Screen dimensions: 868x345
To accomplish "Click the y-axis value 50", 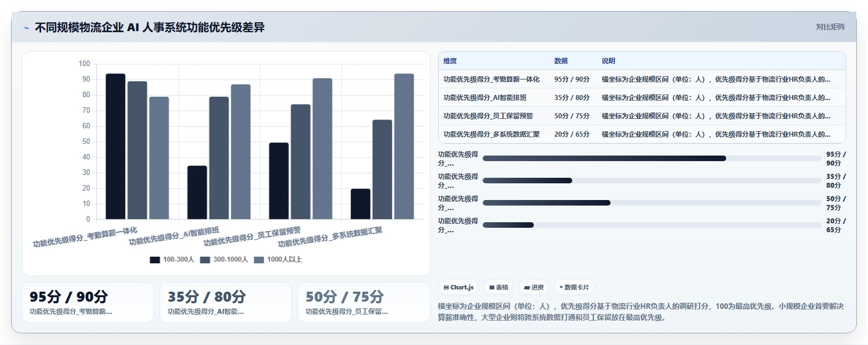I will 86,142.
